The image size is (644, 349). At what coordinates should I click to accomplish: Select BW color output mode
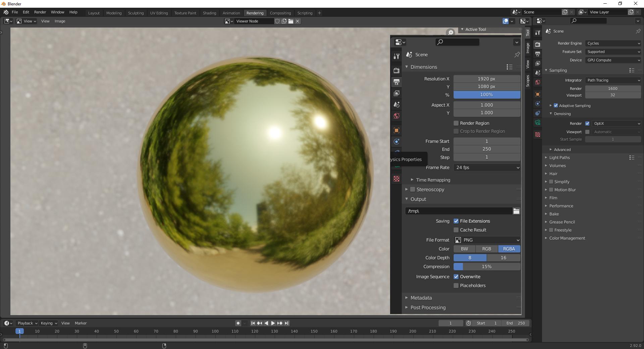pyautogui.click(x=464, y=249)
